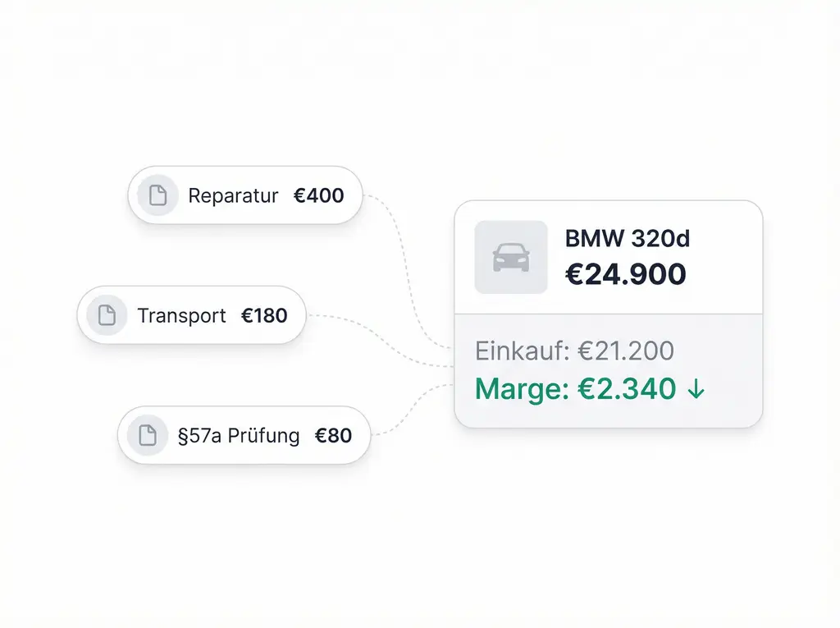This screenshot has width=840, height=628.
Task: Click the document icon beside Transport
Action: coord(107,315)
